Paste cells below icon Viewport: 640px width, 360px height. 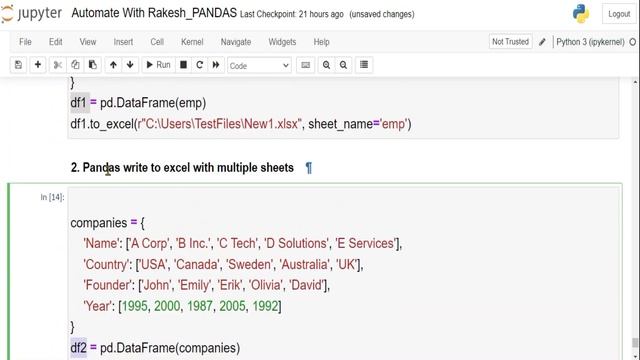click(93, 65)
